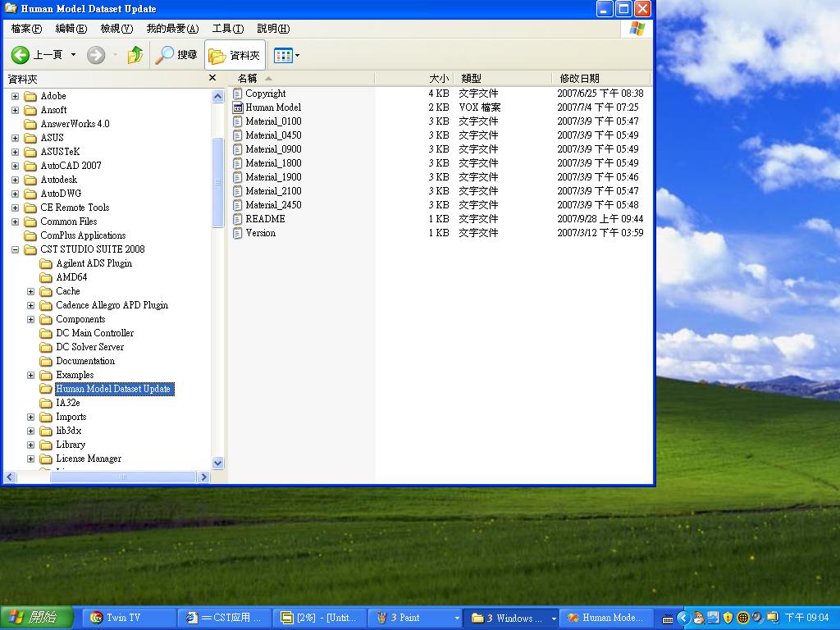Open the 編輯(E) menu
This screenshot has height=630, width=840.
[x=71, y=29]
